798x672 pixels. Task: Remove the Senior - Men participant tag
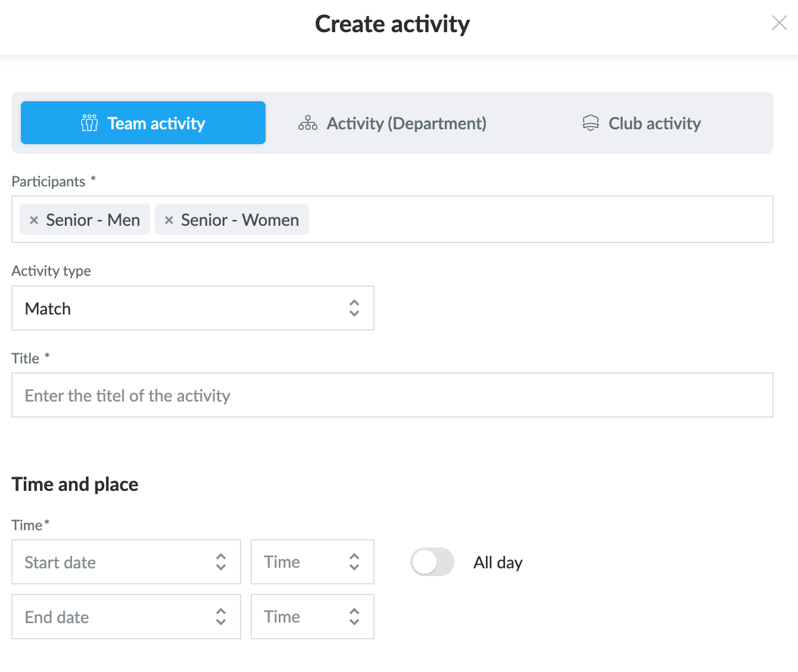(x=33, y=219)
